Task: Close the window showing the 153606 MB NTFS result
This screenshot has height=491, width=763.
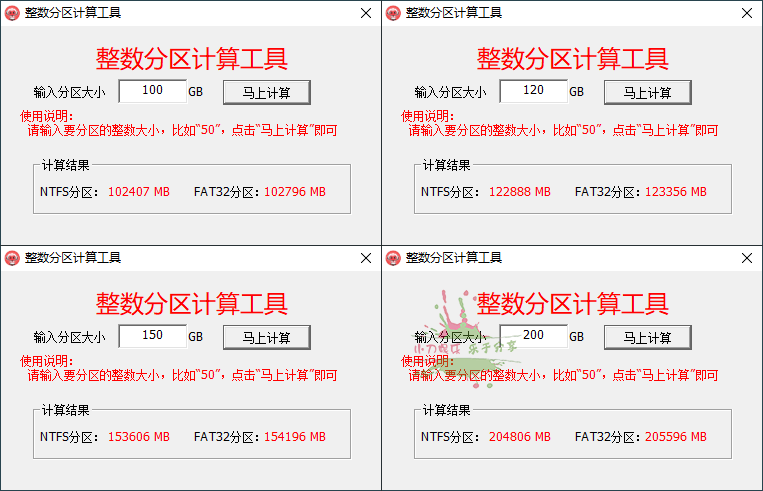Action: point(365,258)
